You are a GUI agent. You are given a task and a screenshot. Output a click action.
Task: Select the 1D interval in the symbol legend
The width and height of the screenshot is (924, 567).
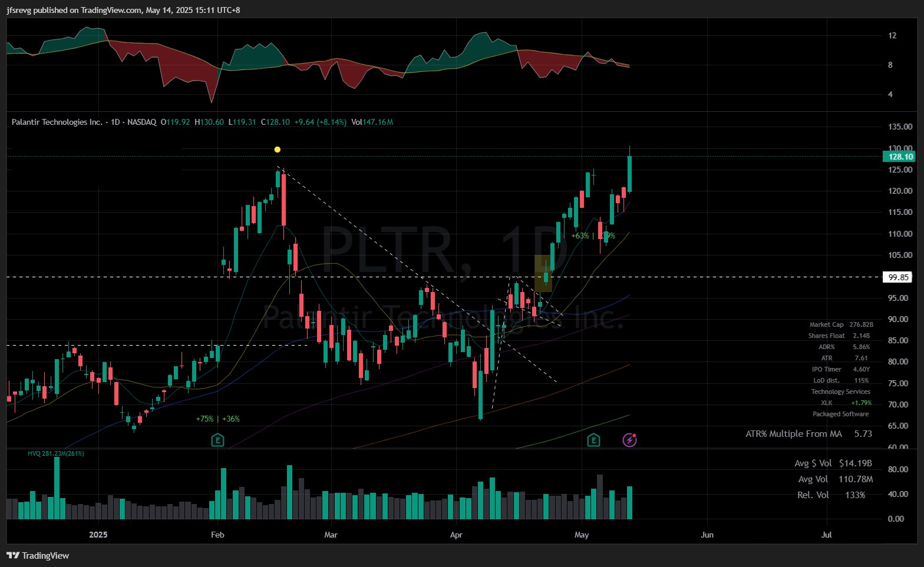(115, 122)
